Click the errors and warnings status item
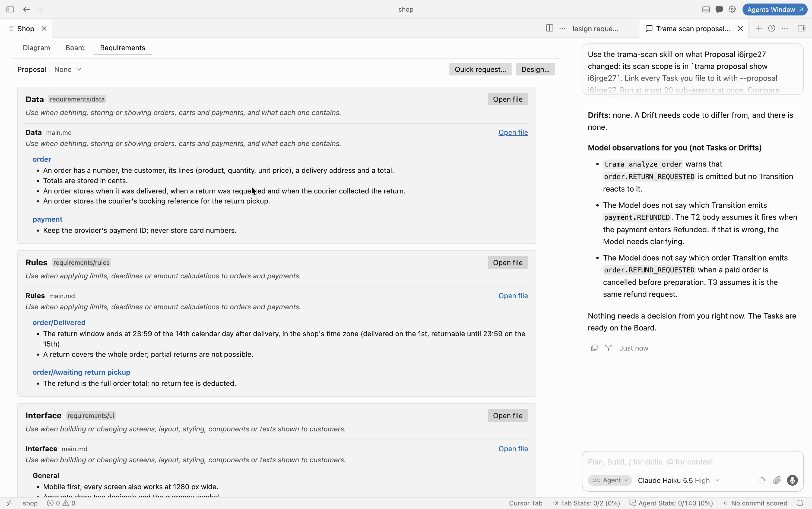Viewport: 812px width, 509px height. (x=61, y=503)
